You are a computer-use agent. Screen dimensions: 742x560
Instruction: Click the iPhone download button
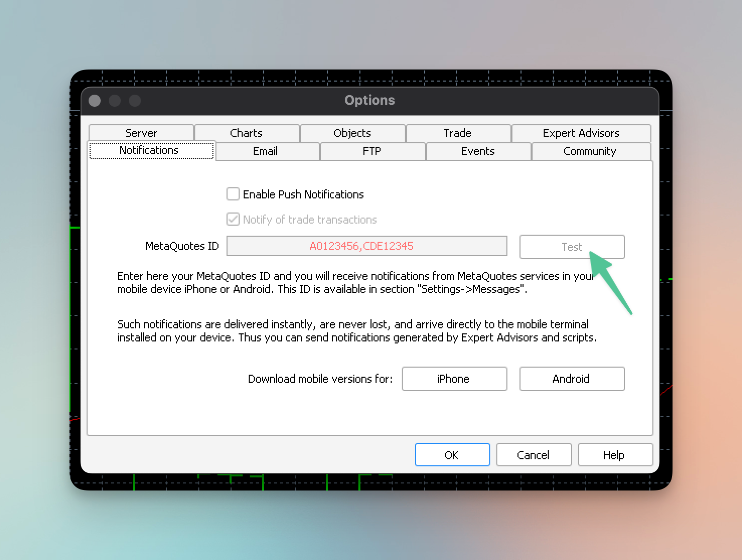[454, 379]
